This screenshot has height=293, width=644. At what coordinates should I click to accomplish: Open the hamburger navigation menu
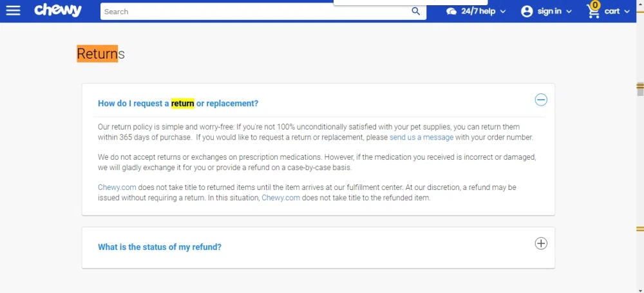pos(13,11)
